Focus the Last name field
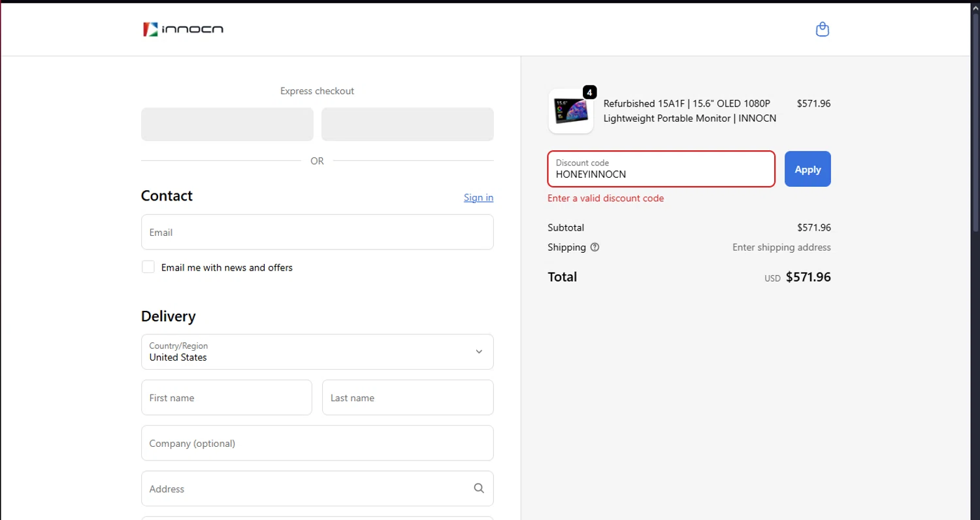The width and height of the screenshot is (980, 520). pyautogui.click(x=408, y=397)
